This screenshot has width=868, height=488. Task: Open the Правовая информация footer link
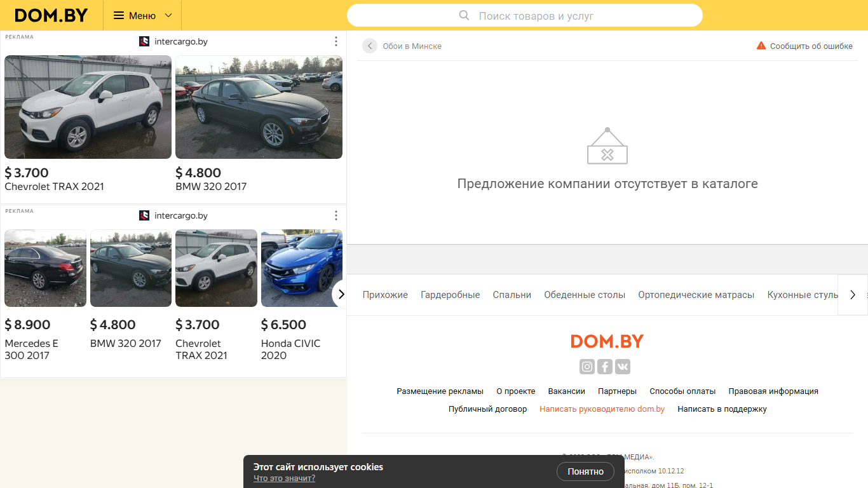[773, 391]
